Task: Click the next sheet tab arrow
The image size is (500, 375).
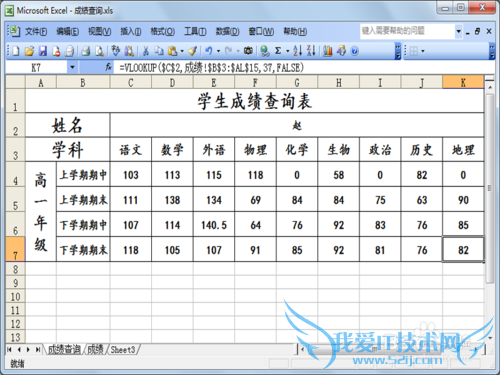Action: (x=28, y=349)
